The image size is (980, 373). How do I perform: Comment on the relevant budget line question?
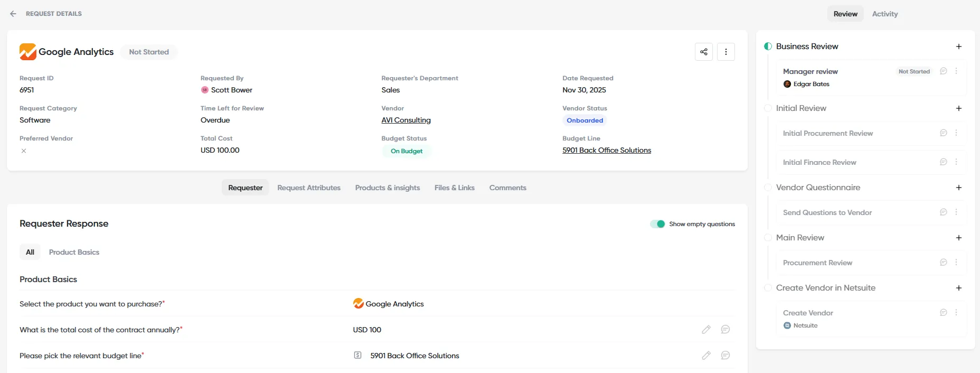coord(725,356)
